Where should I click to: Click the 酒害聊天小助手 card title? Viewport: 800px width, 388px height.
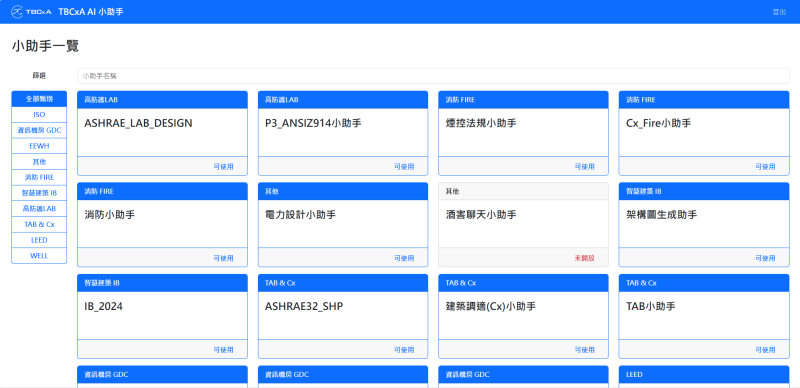click(x=481, y=215)
